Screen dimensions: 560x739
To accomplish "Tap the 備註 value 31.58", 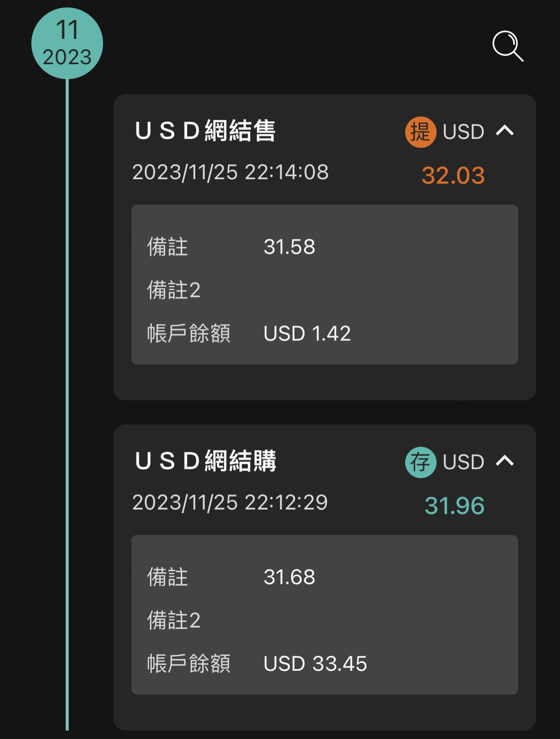I will [x=289, y=247].
